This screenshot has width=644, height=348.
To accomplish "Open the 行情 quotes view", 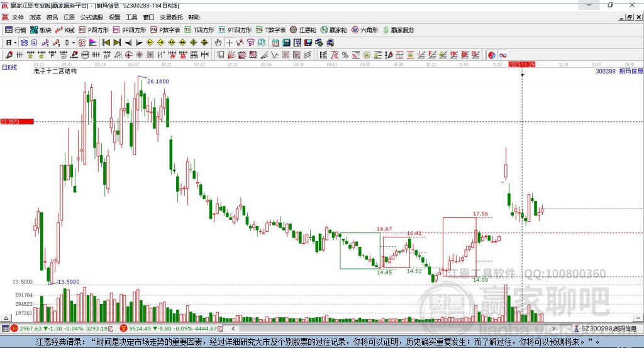I will point(16,30).
